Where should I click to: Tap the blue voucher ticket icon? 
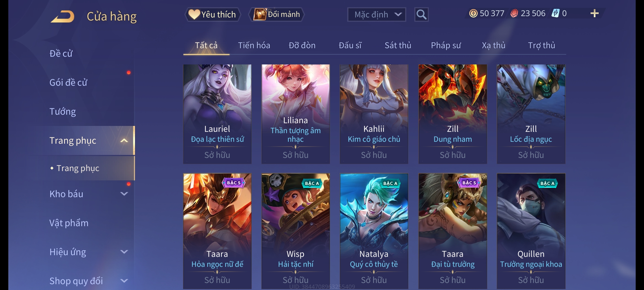(555, 13)
